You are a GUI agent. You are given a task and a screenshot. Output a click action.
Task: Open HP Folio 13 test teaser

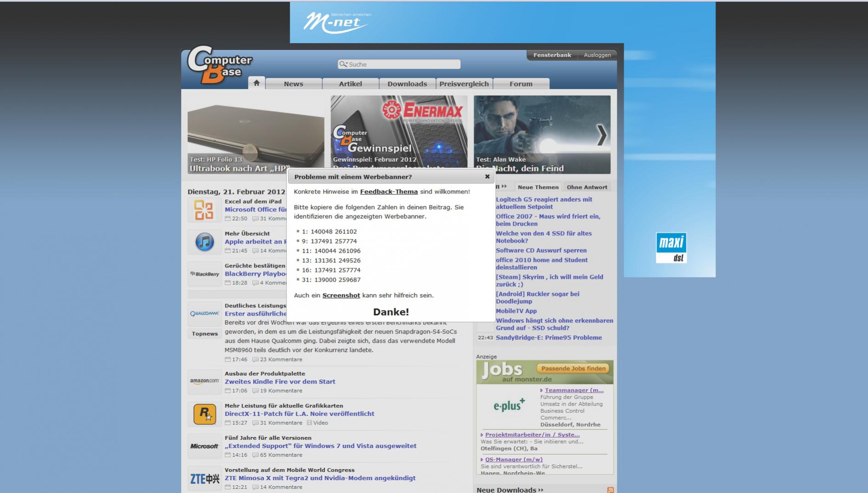(256, 135)
